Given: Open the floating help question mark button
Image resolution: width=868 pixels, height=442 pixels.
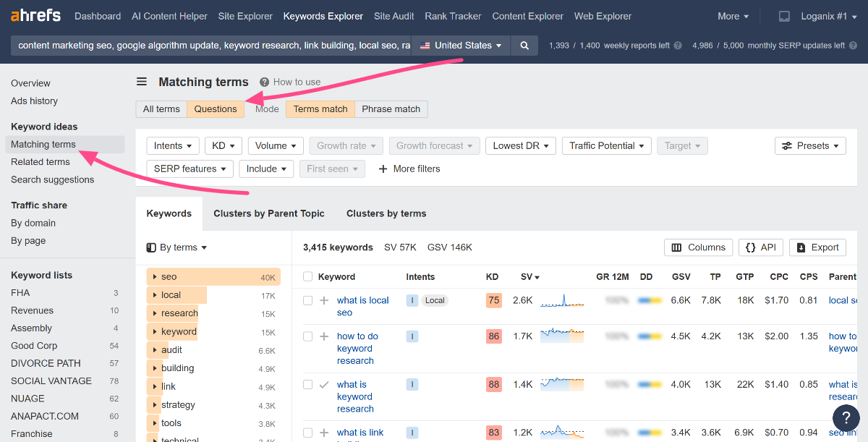Looking at the screenshot, I should pos(846,417).
